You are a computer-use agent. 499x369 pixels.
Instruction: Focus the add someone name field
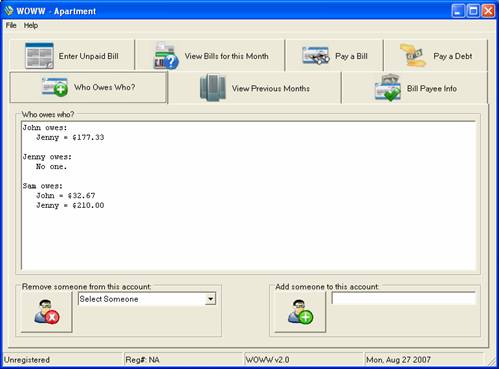(403, 298)
